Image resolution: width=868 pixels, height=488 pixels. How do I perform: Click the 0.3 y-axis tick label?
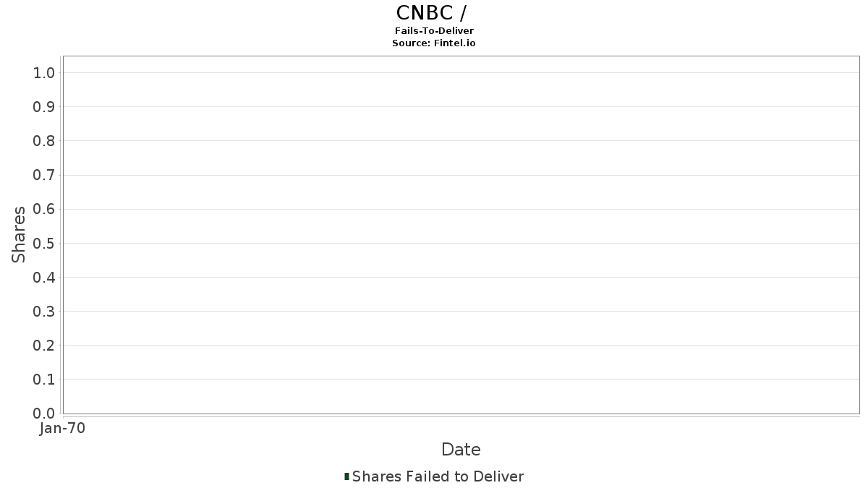(x=44, y=312)
